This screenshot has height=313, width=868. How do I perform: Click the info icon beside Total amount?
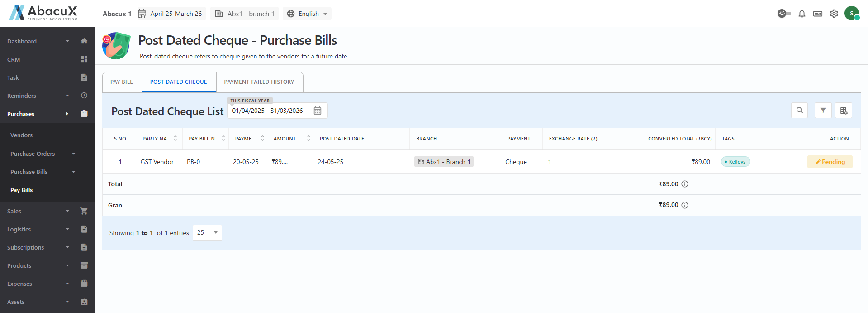pyautogui.click(x=685, y=184)
